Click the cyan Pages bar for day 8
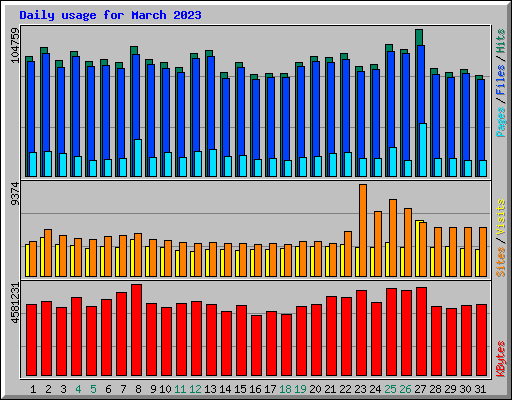Viewport: 512px width, 400px height. (138, 158)
